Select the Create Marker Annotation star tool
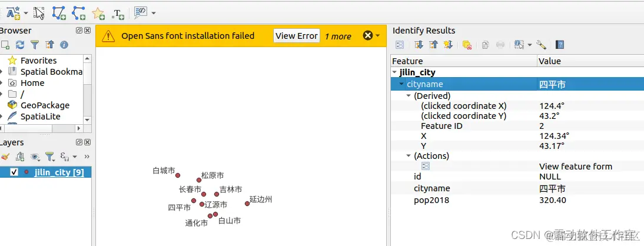 tap(98, 13)
